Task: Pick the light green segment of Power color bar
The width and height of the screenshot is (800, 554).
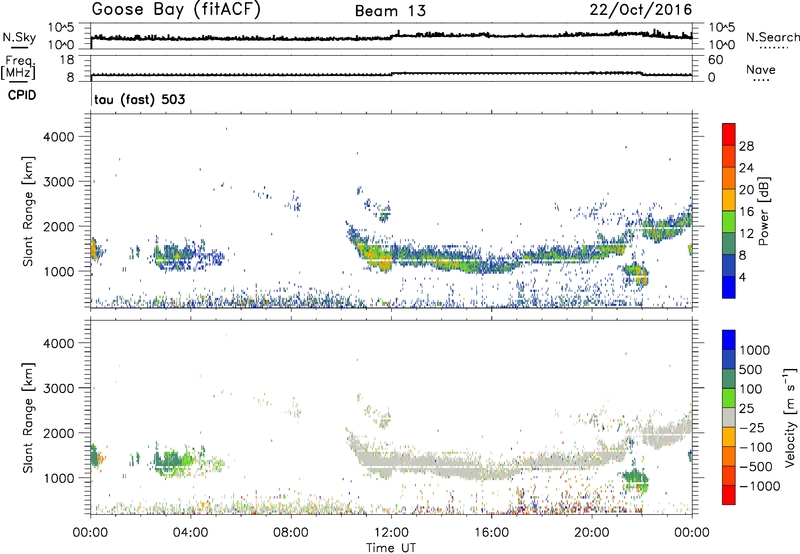Action: 729,221
